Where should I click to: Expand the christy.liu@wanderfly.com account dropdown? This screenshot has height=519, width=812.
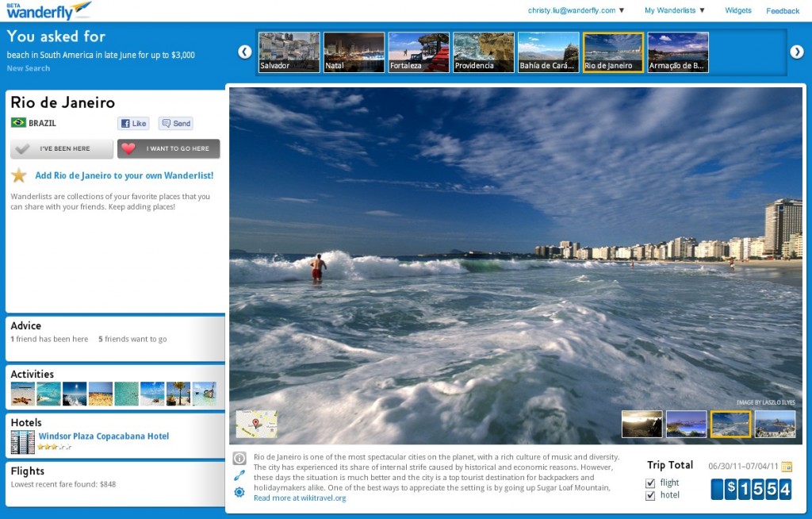(576, 10)
